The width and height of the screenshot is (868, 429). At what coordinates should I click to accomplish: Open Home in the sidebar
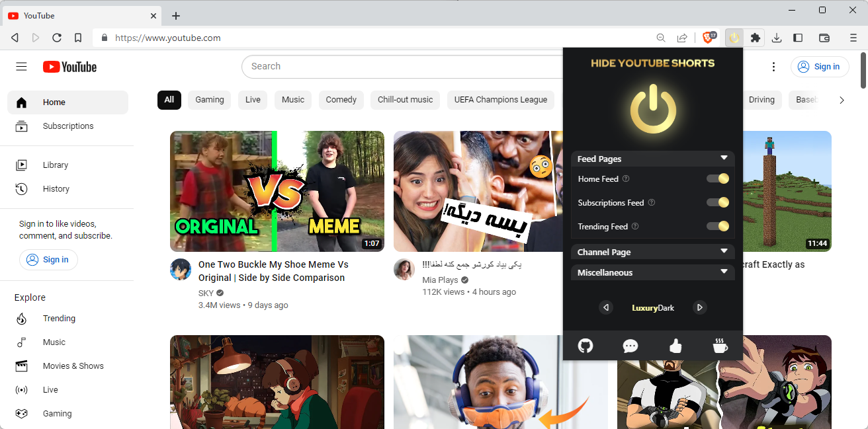point(68,102)
